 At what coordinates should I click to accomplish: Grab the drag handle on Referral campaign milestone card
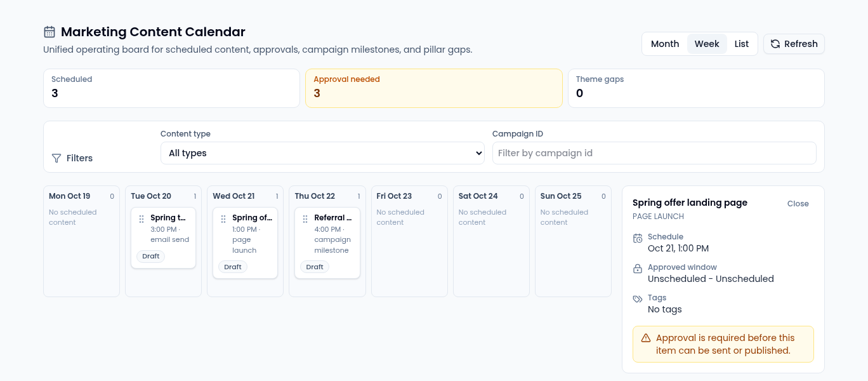[305, 218]
